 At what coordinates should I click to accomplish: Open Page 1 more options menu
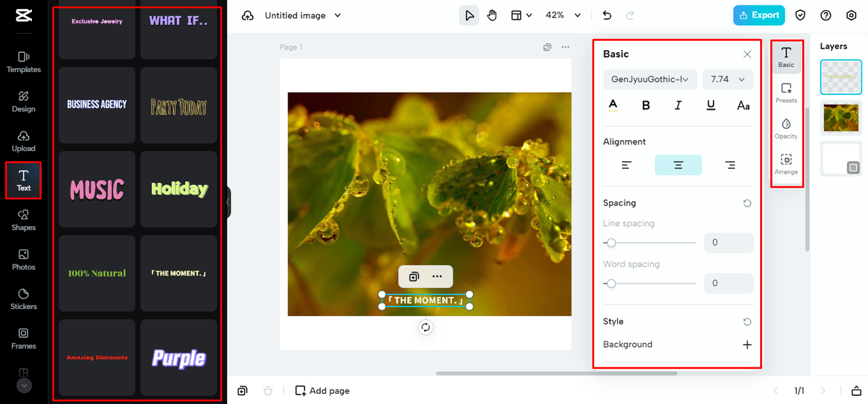pos(566,47)
